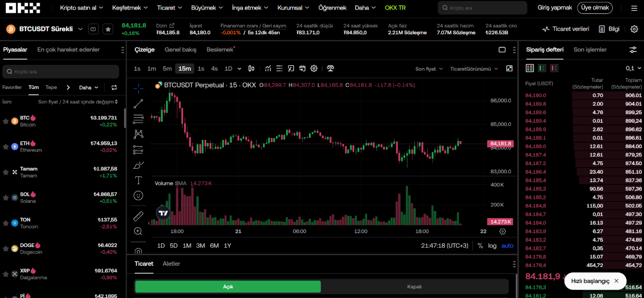Open the hamburger menu at top right
Viewport: 644px width, 298px height.
(634, 8)
